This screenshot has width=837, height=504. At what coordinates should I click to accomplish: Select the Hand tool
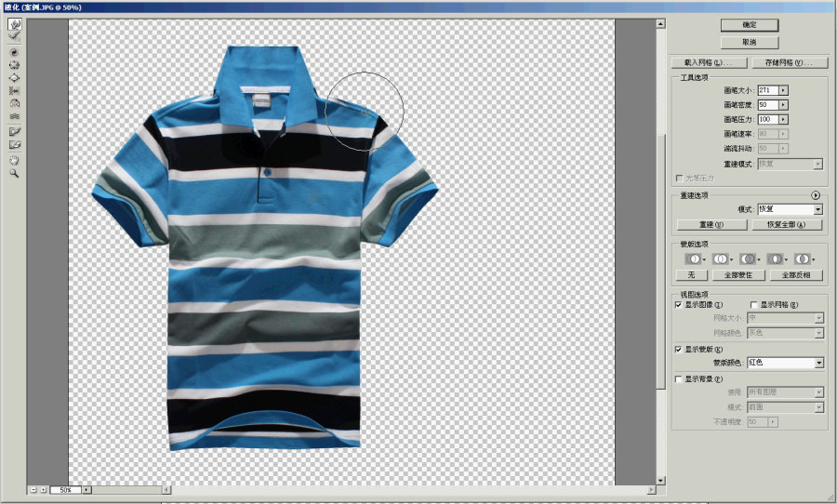pos(15,159)
